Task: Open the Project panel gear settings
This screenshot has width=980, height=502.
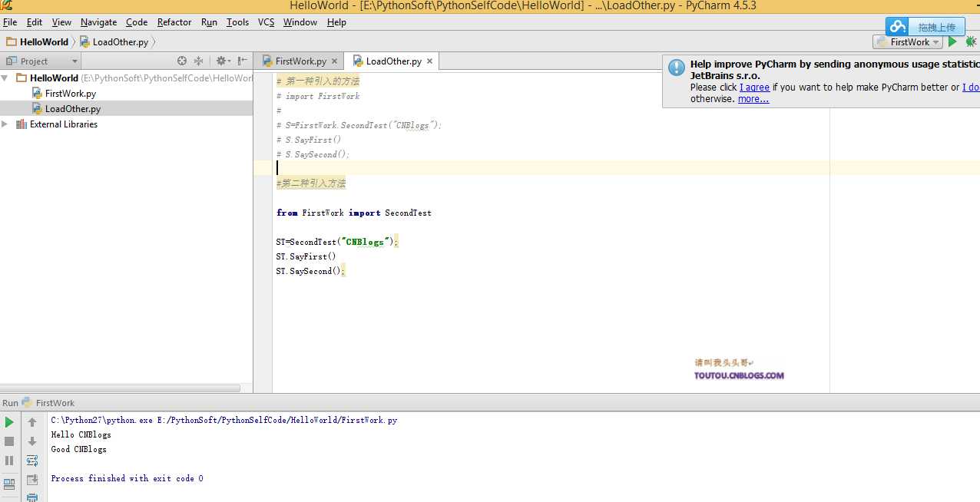Action: (222, 61)
